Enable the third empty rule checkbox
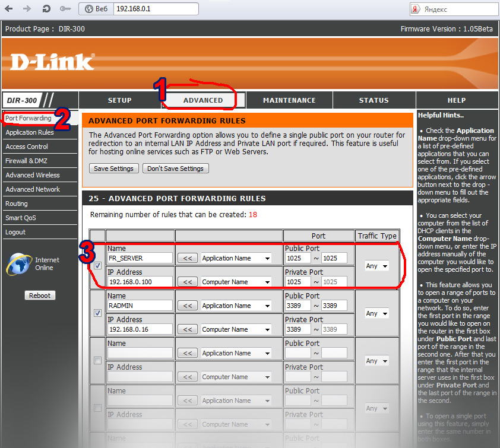Image resolution: width=500 pixels, height=448 pixels. (x=97, y=360)
